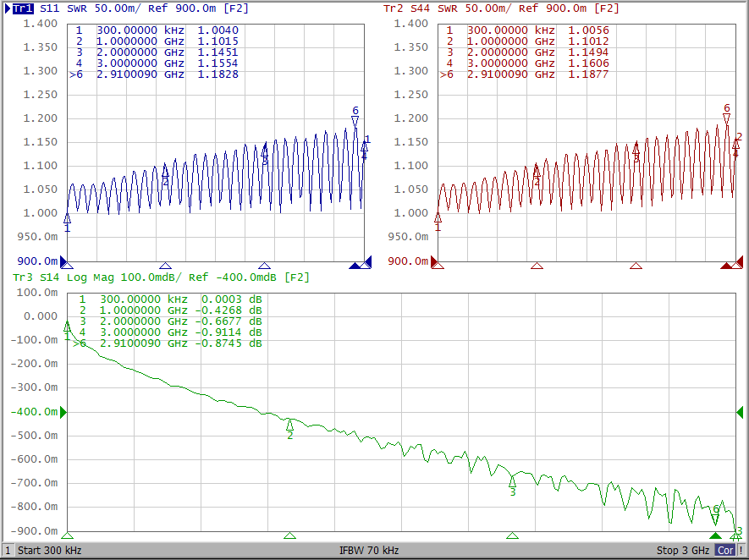Click the Stop 3 GHz field
This screenshot has width=749, height=560.
683,551
